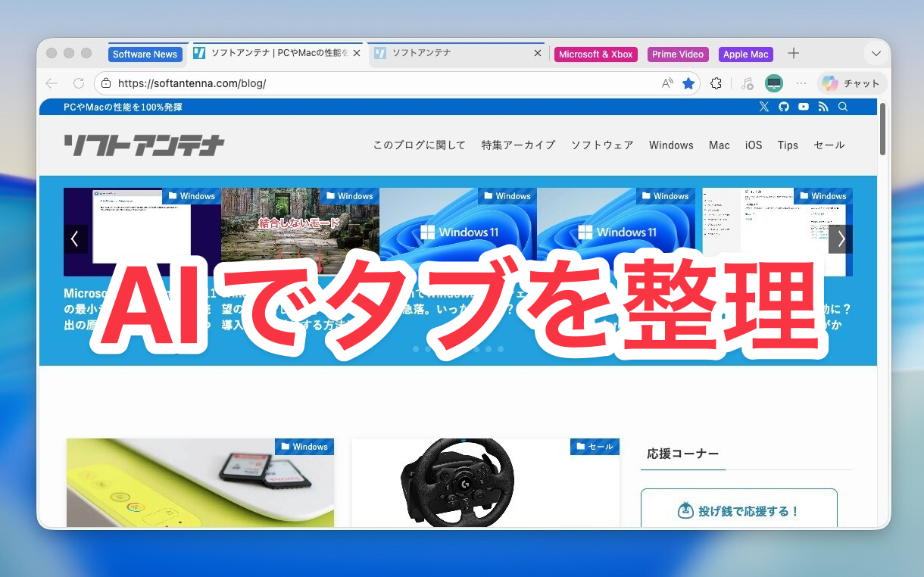
Task: Open the GitHub icon in header
Action: [784, 107]
